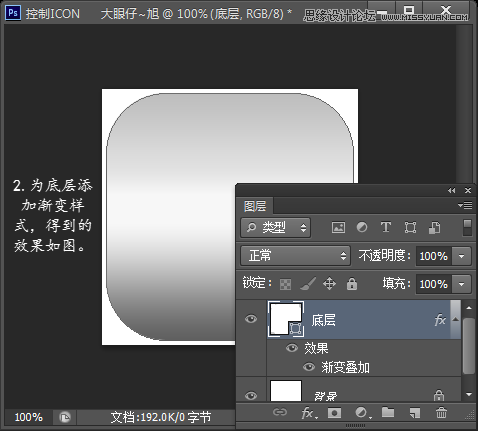Toggle visibility of 渐变叠加 effect
The image size is (478, 431).
(x=309, y=367)
